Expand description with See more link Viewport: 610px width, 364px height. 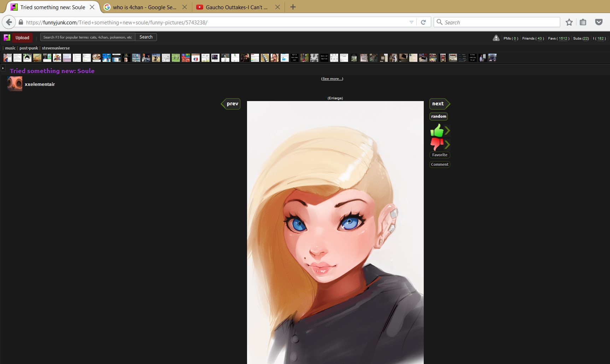click(332, 79)
